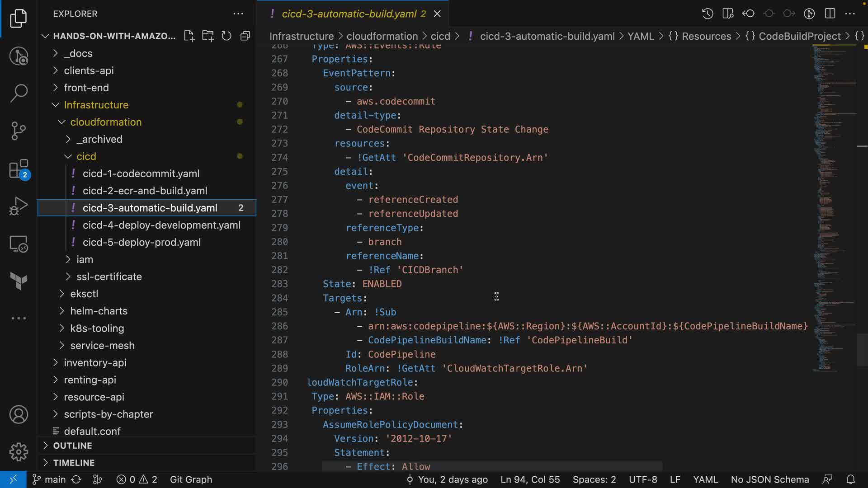
Task: Collapse all folders in explorer
Action: 245,36
